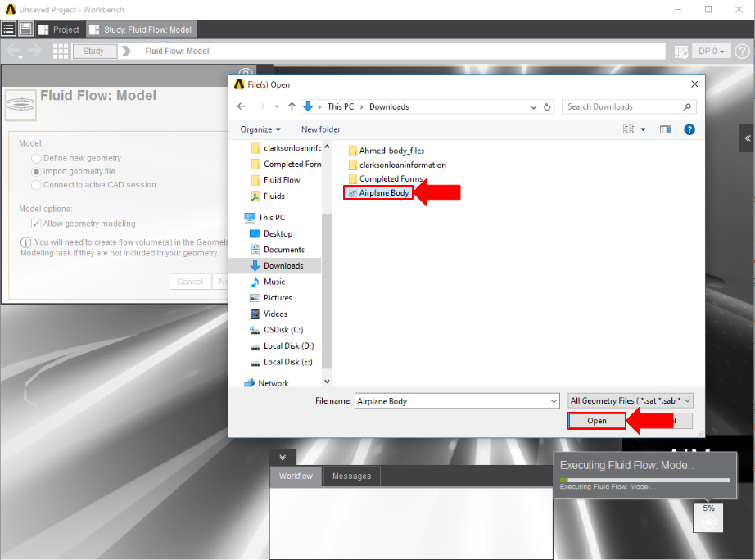Viewport: 755px width, 560px height.
Task: Click the New folder button
Action: click(321, 129)
